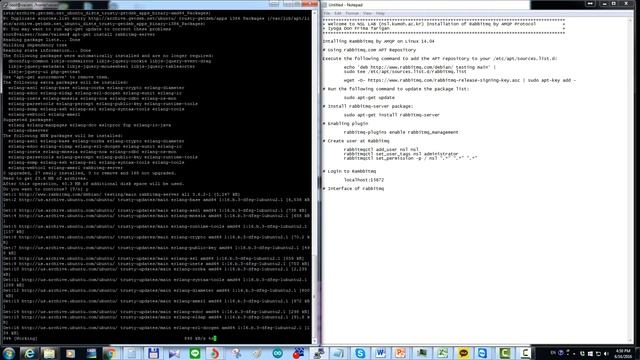640x360 pixels.
Task: Click '# Login to RabbitMQ' line in Notepad
Action: pyautogui.click(x=349, y=171)
